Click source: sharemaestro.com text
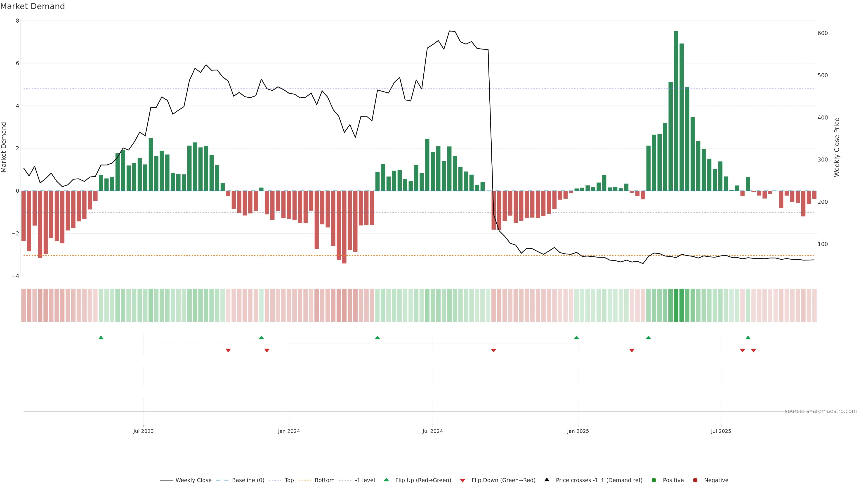Screen dimensions: 868x488 (821, 411)
